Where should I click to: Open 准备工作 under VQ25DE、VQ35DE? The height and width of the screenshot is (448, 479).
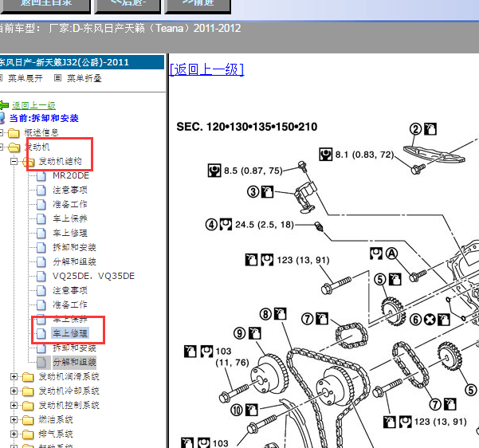click(x=70, y=305)
